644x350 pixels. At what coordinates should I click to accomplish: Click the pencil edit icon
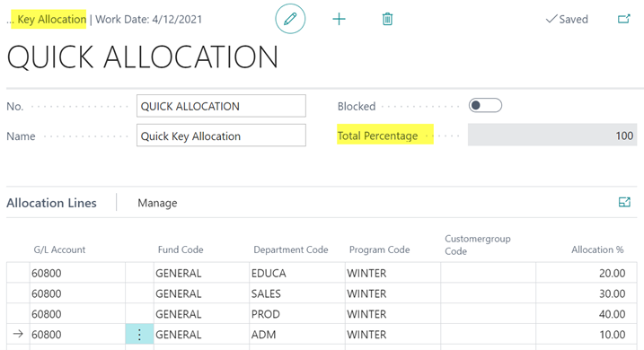[290, 19]
